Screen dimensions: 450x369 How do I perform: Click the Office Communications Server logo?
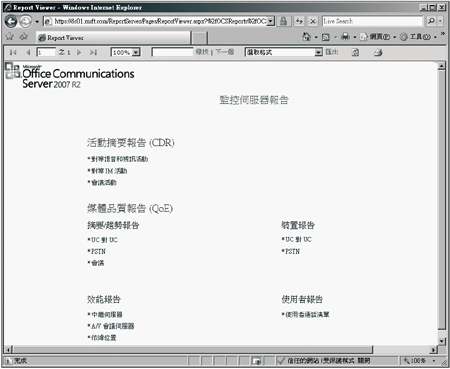(70, 76)
